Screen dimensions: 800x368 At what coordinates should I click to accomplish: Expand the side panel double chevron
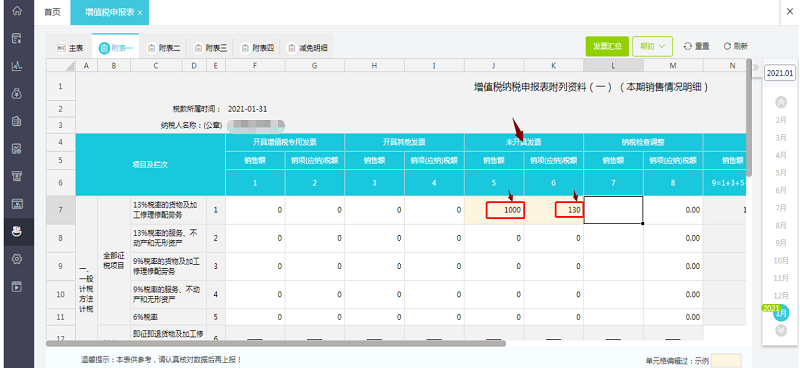pyautogui.click(x=756, y=67)
